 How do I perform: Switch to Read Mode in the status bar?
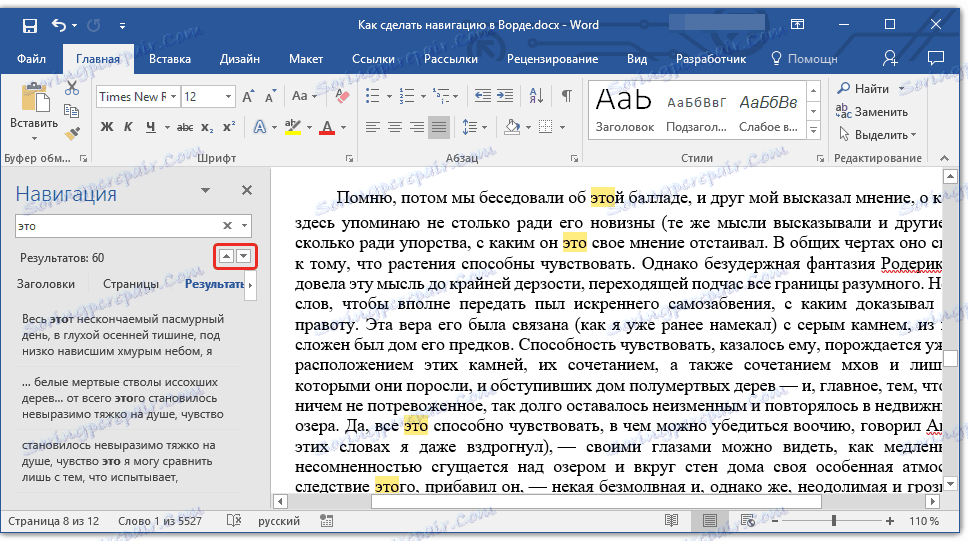point(671,522)
